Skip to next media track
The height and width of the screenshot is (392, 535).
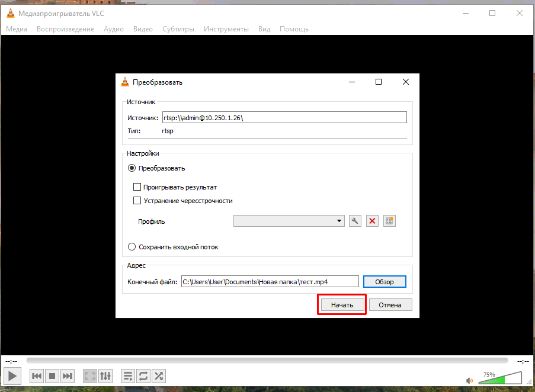pyautogui.click(x=68, y=376)
